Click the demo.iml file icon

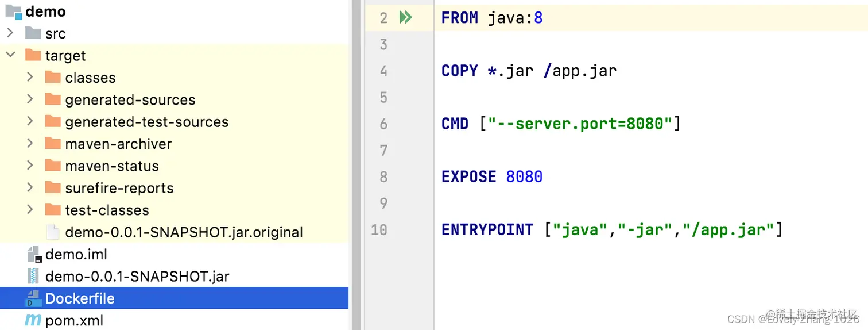coord(34,254)
